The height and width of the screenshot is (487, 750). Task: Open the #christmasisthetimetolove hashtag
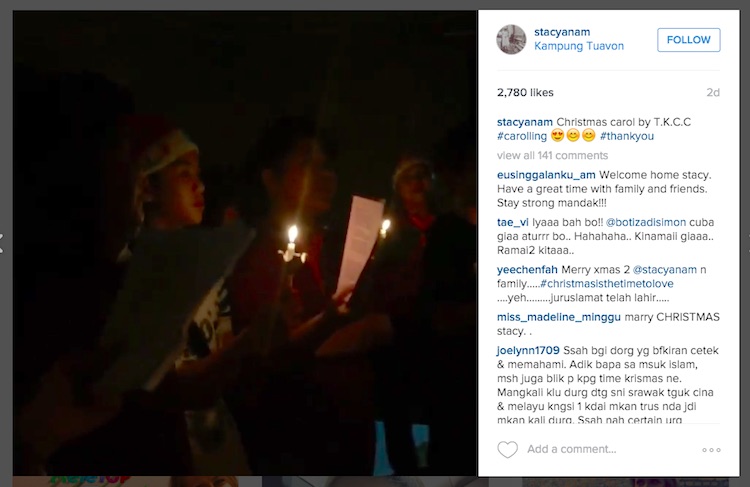607,284
